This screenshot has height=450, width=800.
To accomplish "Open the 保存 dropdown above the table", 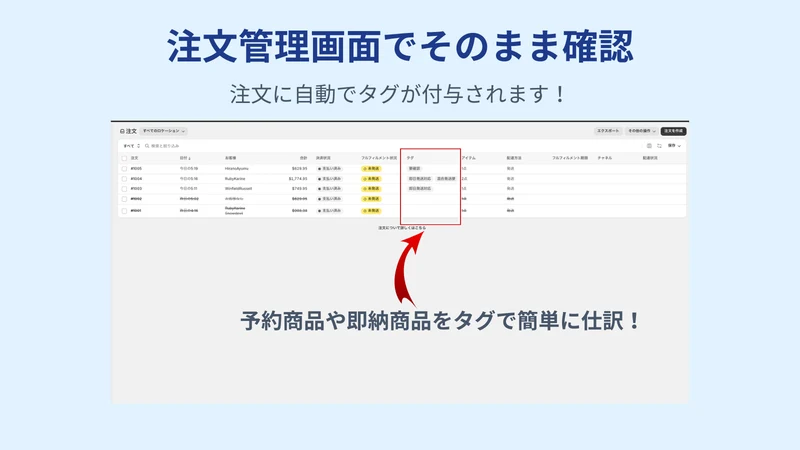I will (674, 146).
